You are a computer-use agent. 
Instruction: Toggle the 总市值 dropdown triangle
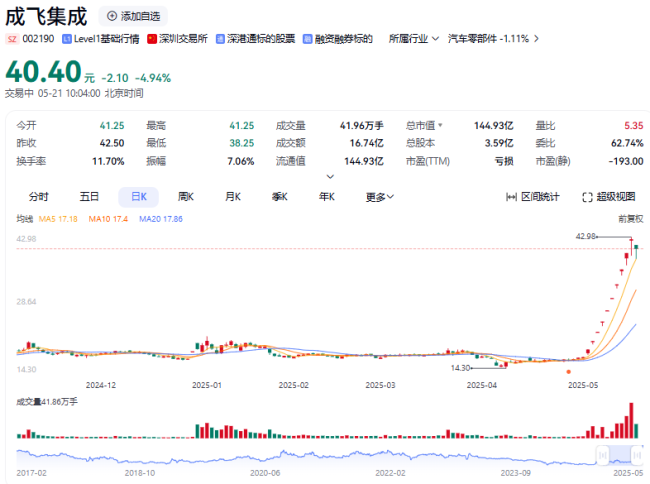[x=440, y=126]
